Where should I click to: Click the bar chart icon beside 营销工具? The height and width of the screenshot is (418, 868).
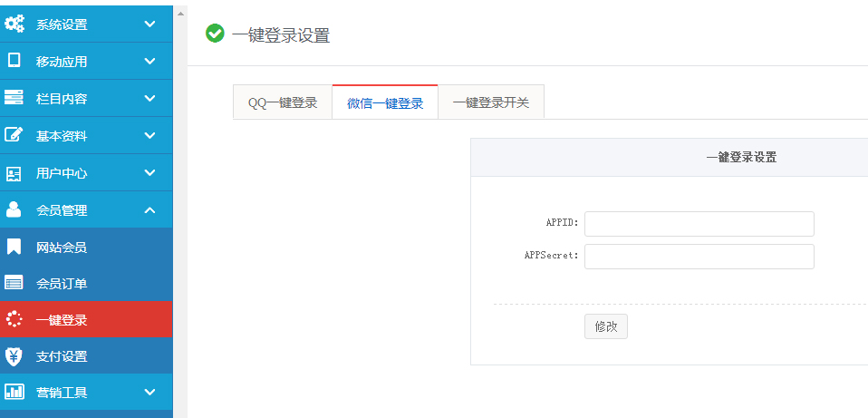(x=14, y=393)
